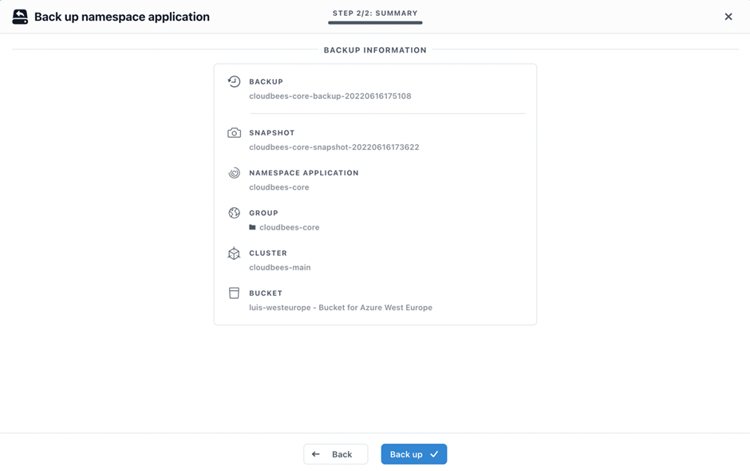Click the Backup history clock icon

(x=234, y=82)
